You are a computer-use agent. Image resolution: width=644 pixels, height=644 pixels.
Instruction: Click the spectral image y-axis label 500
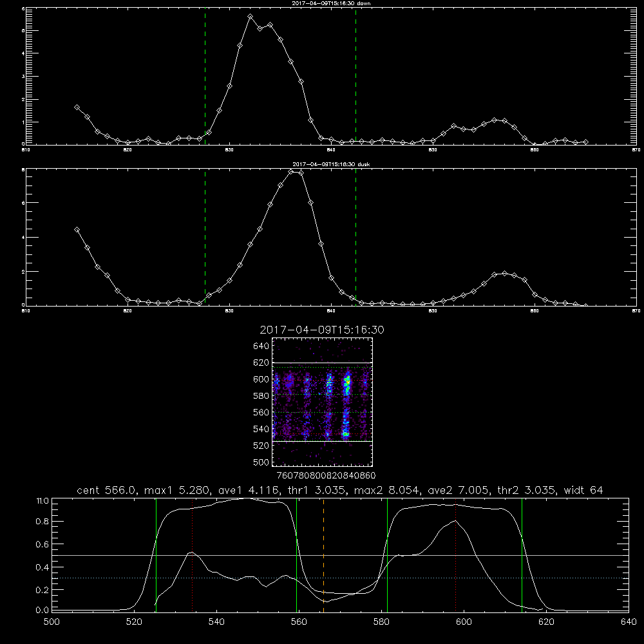coord(261,462)
